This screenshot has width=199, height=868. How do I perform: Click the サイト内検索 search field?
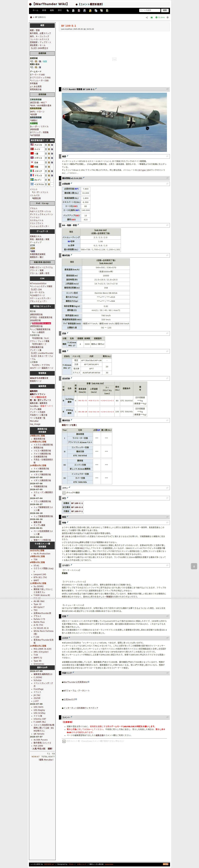click(150, 10)
